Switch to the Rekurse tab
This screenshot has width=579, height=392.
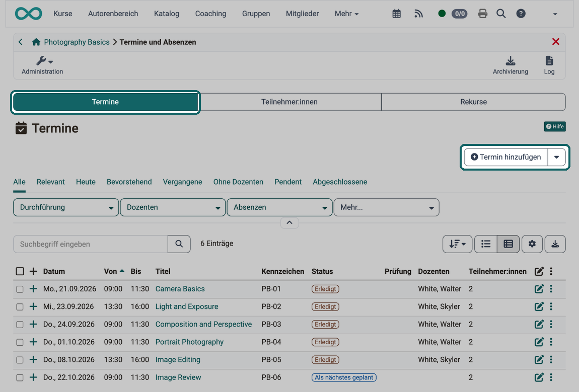pyautogui.click(x=473, y=102)
